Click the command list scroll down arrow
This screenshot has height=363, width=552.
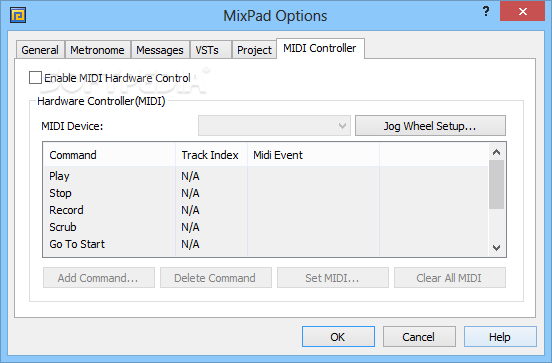[x=496, y=248]
